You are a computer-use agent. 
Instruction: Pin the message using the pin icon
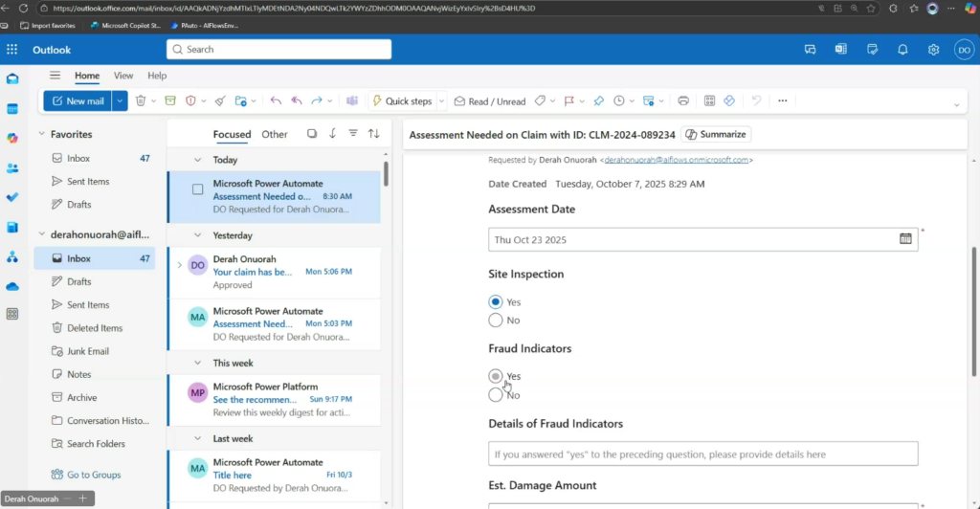pyautogui.click(x=598, y=100)
